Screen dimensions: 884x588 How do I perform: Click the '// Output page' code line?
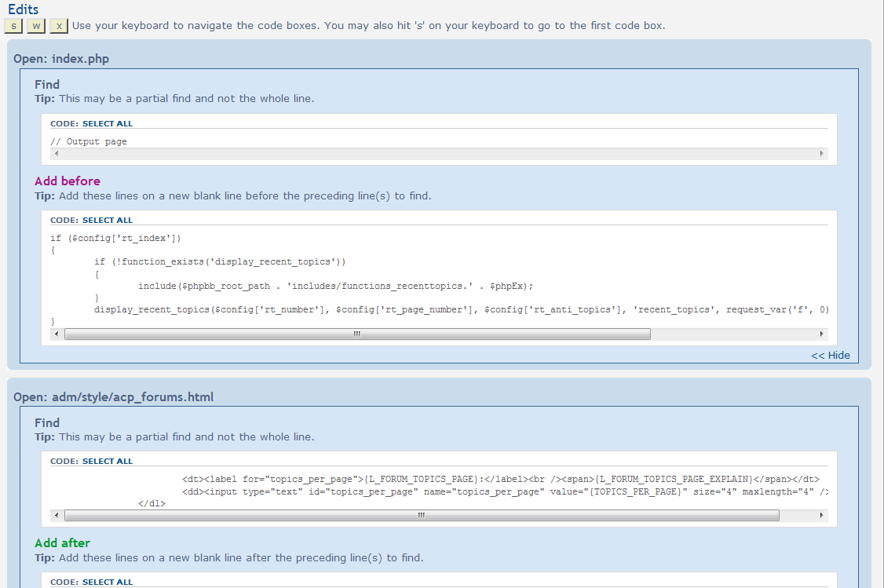(x=89, y=142)
